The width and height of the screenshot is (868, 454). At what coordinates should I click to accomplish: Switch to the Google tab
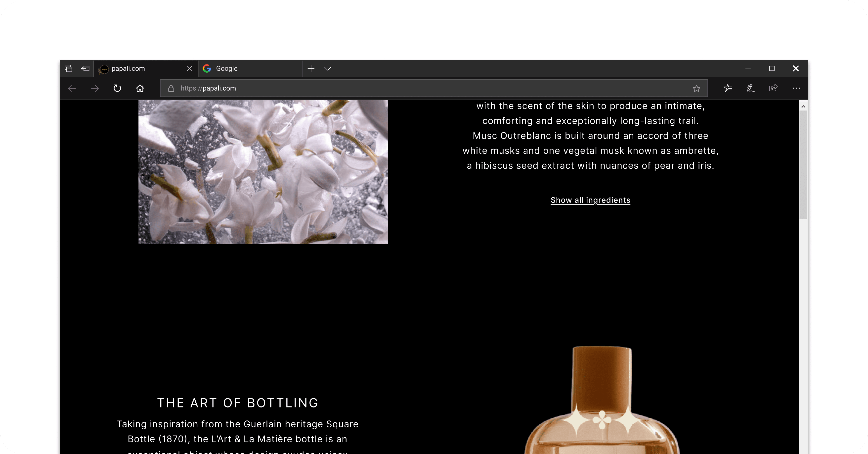coord(250,68)
